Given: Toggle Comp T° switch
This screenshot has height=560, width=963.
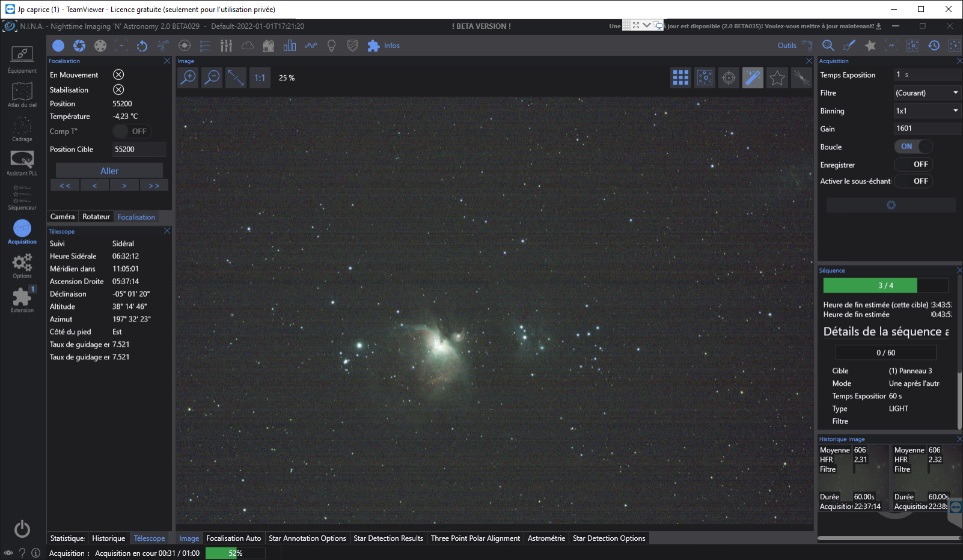Looking at the screenshot, I should tap(132, 131).
